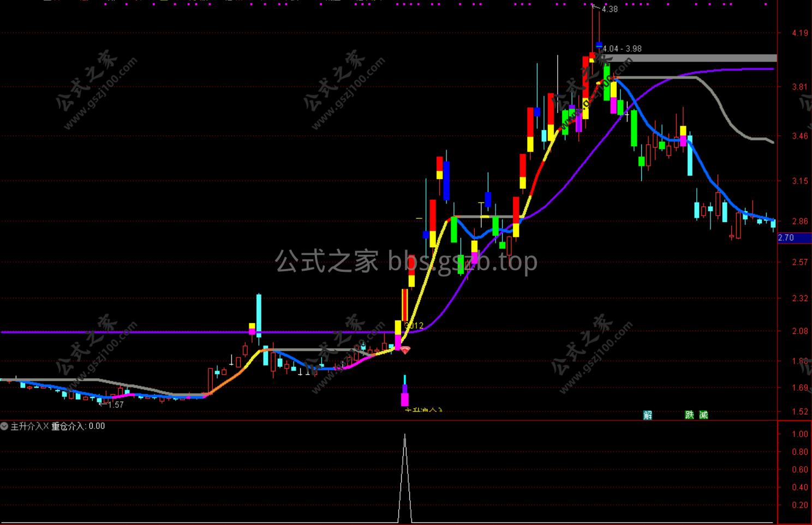Close the 主升介入 indicator with its X
The width and height of the screenshot is (812, 525).
(x=46, y=426)
